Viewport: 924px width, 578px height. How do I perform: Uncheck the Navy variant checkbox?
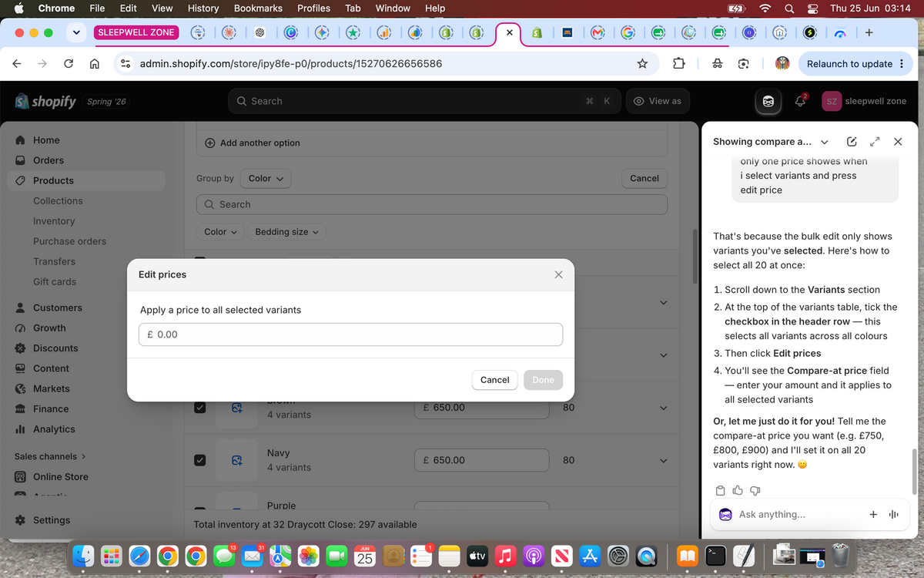[x=200, y=460]
